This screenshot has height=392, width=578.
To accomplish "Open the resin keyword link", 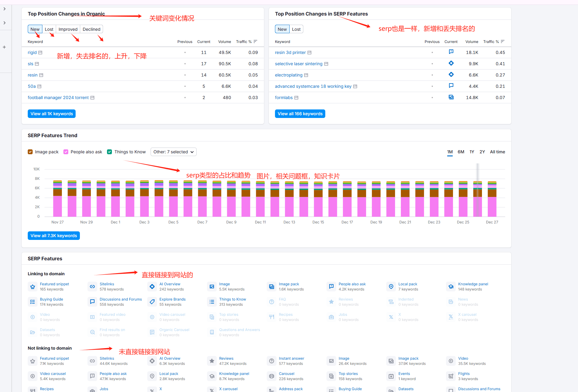I will (33, 75).
